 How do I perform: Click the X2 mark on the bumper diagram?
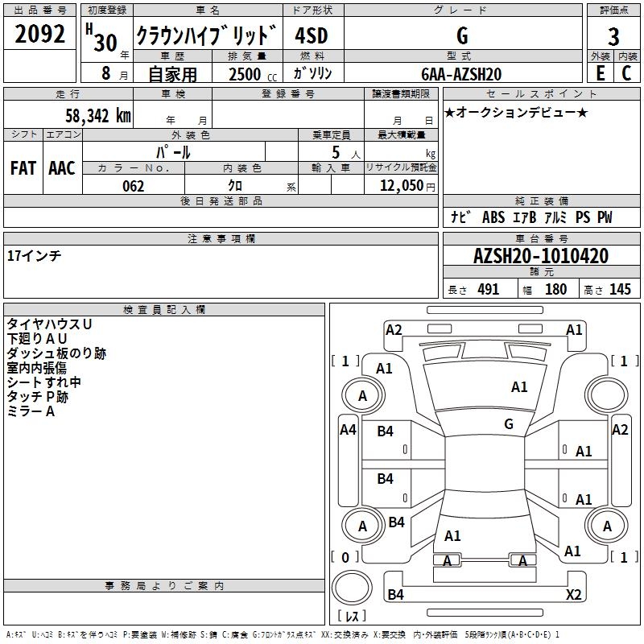[x=573, y=595]
